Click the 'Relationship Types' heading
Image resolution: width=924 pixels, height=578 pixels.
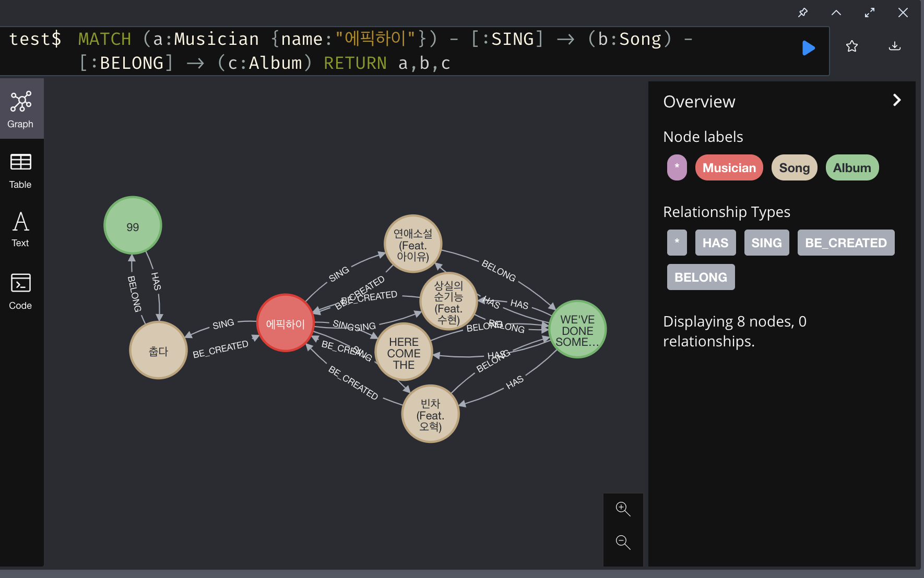pyautogui.click(x=727, y=212)
